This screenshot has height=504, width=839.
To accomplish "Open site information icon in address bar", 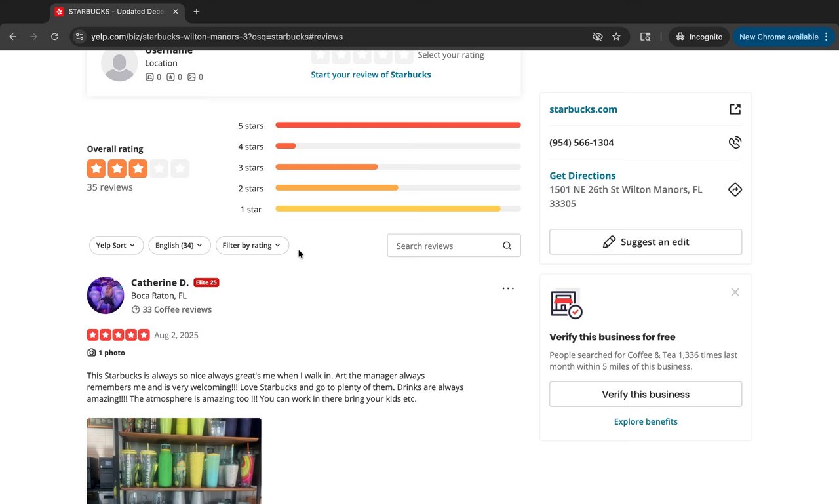I will pyautogui.click(x=79, y=37).
